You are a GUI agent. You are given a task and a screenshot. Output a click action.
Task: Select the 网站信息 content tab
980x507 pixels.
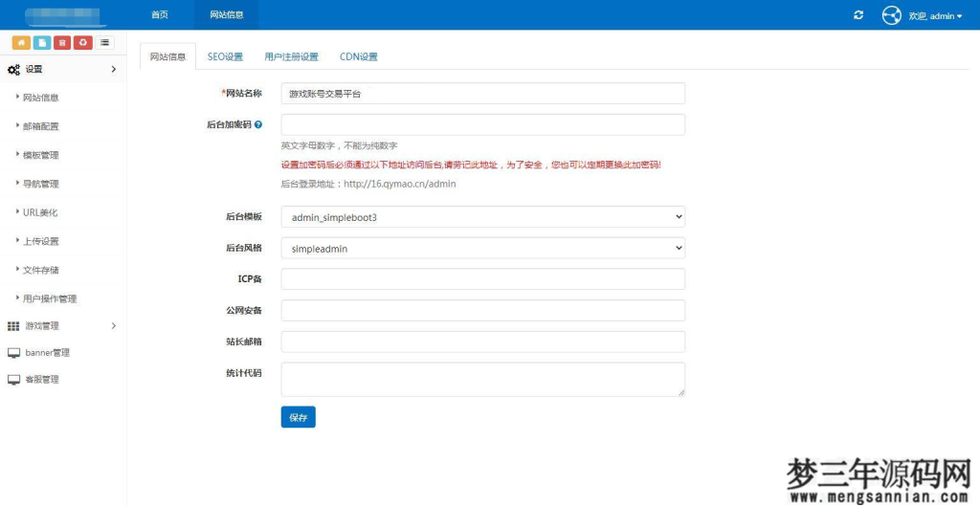pos(167,56)
